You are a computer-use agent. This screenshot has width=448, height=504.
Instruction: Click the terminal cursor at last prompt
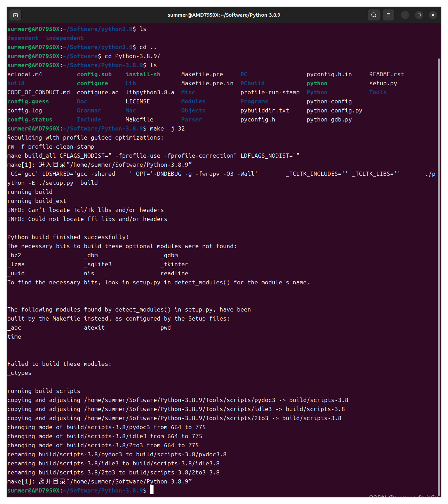(x=152, y=490)
